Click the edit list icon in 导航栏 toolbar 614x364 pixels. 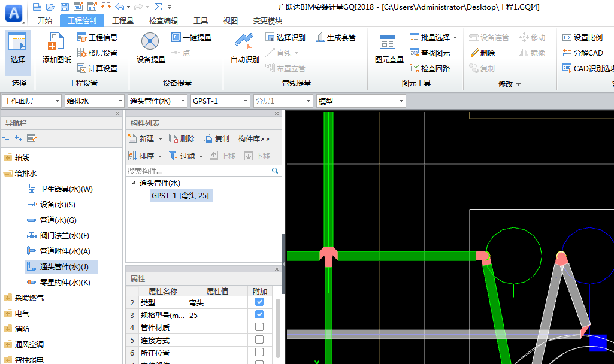(x=31, y=138)
